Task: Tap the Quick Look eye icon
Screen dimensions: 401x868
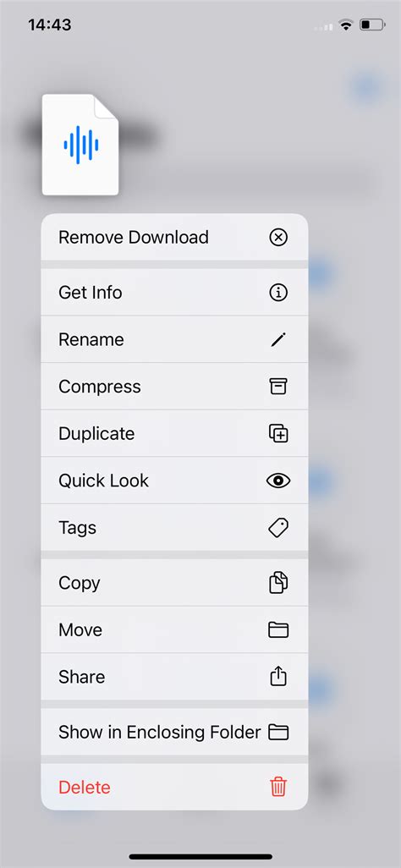Action: [x=278, y=481]
